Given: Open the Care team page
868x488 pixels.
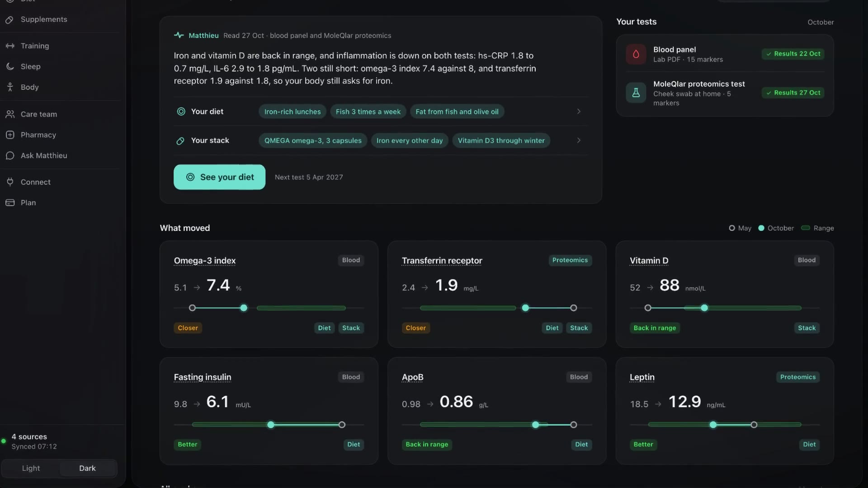Looking at the screenshot, I should pos(39,114).
